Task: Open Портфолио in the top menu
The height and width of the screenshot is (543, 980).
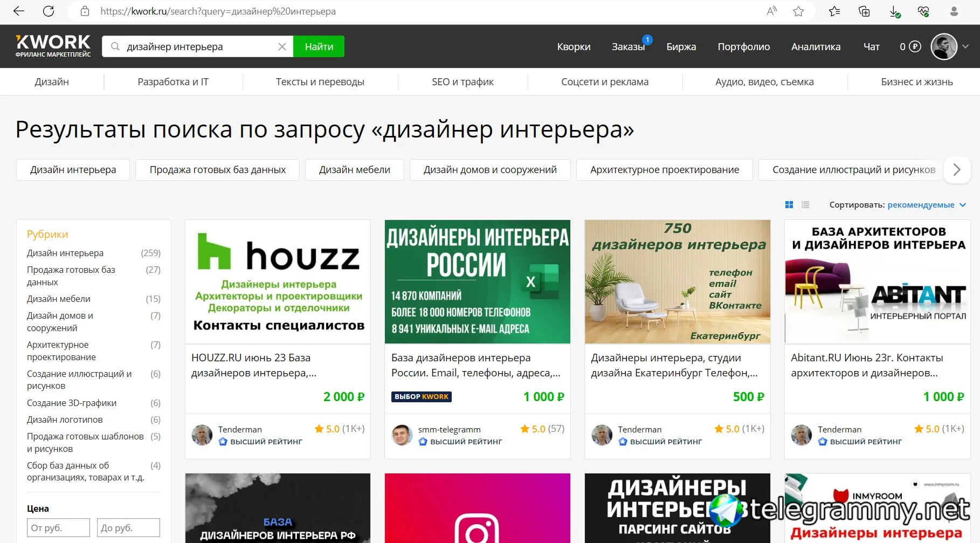Action: [743, 47]
